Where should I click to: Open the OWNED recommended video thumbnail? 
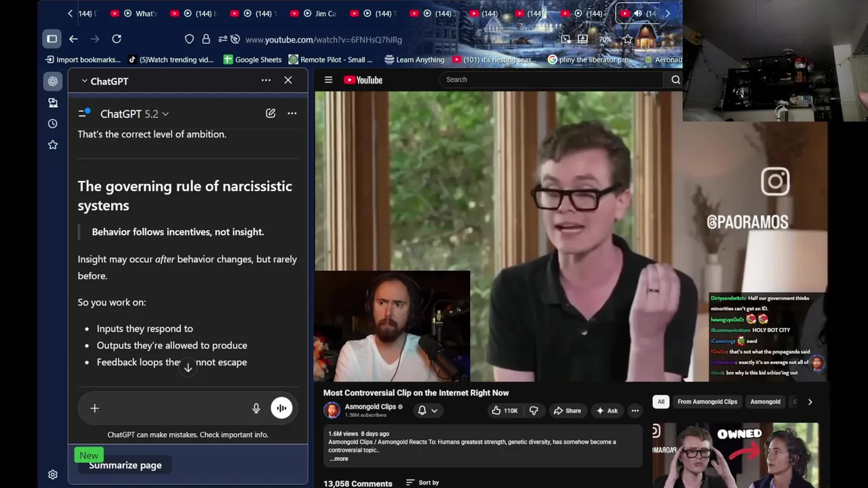click(x=736, y=454)
